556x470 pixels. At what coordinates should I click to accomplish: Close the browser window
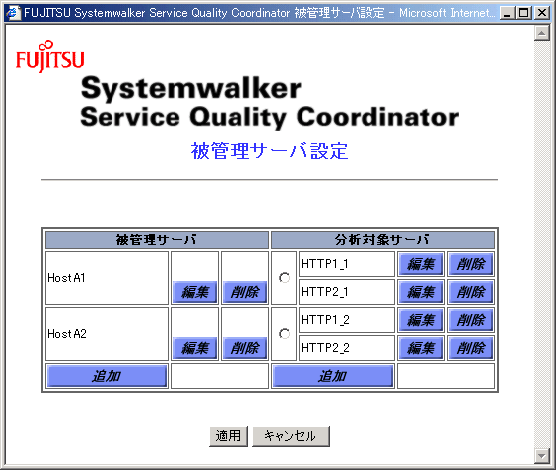click(x=541, y=13)
